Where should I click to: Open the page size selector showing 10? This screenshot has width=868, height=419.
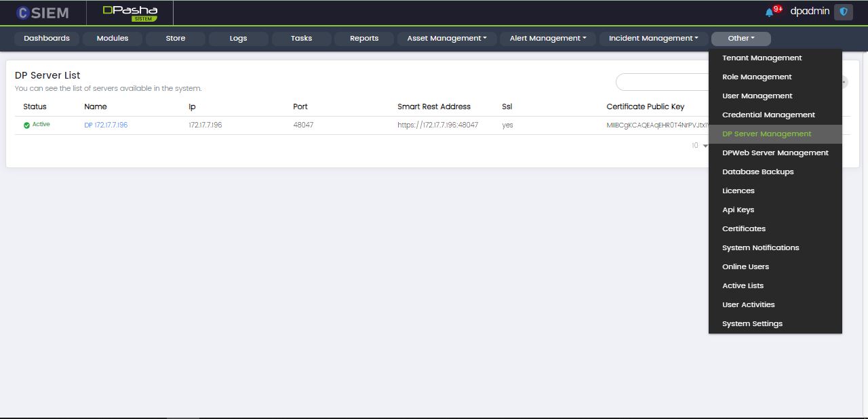click(699, 146)
